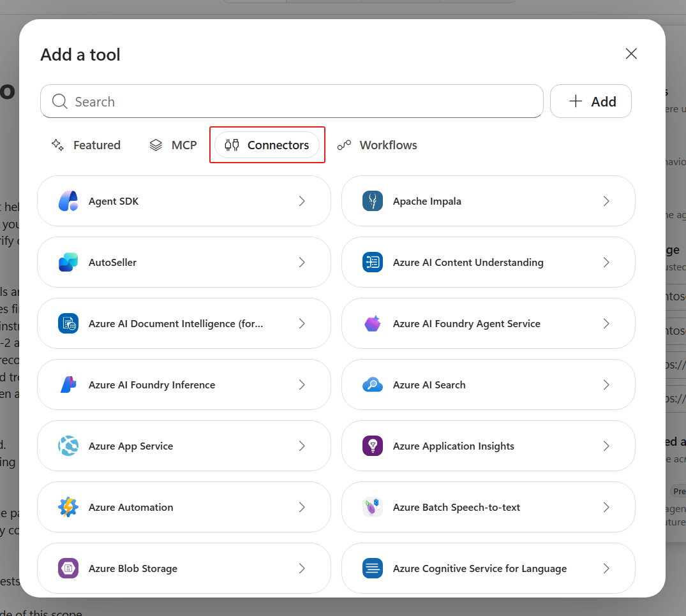The image size is (686, 616).
Task: Click the Azure AI Search label
Action: tap(429, 385)
